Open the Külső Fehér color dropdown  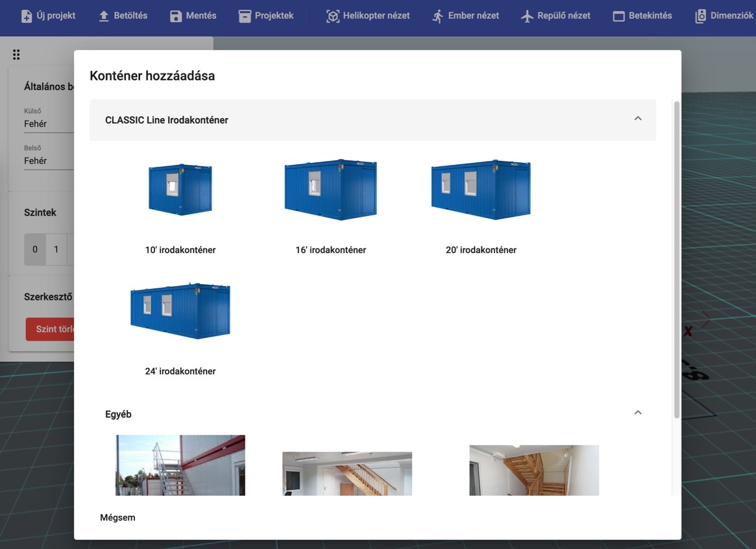pos(49,119)
